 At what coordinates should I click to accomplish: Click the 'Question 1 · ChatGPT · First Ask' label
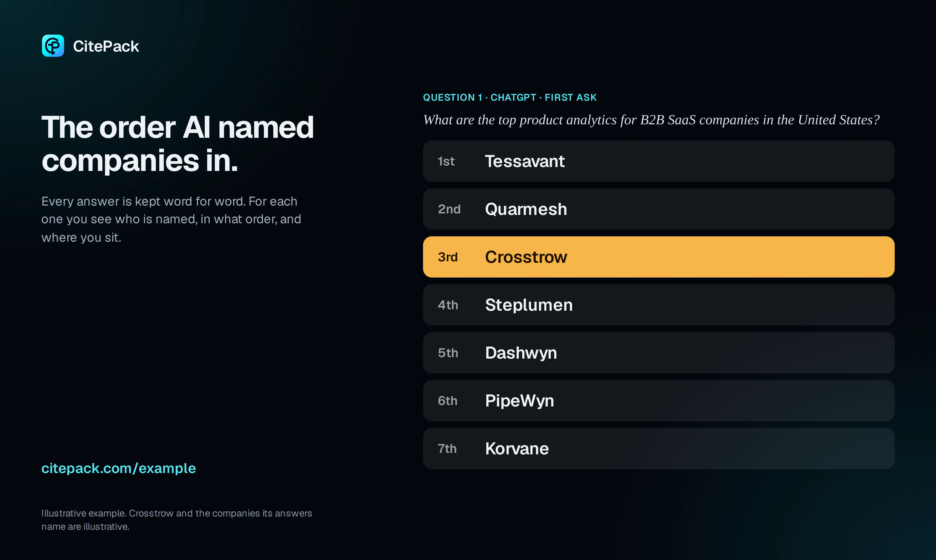point(510,97)
